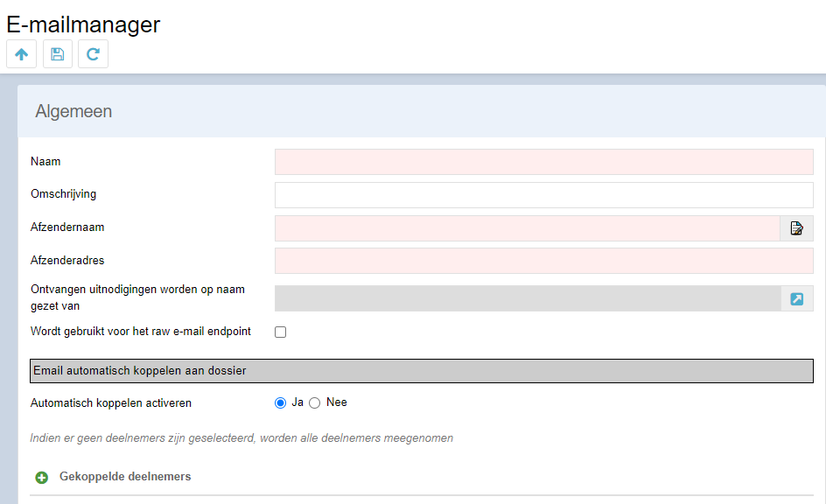Add participant with the green plus icon
This screenshot has width=826, height=504.
42,477
